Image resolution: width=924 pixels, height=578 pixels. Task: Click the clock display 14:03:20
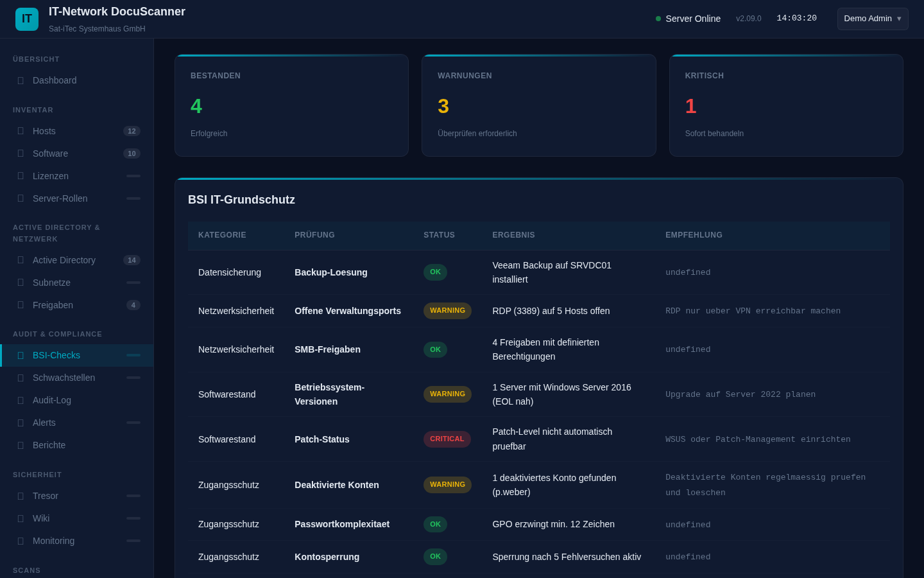(x=796, y=18)
